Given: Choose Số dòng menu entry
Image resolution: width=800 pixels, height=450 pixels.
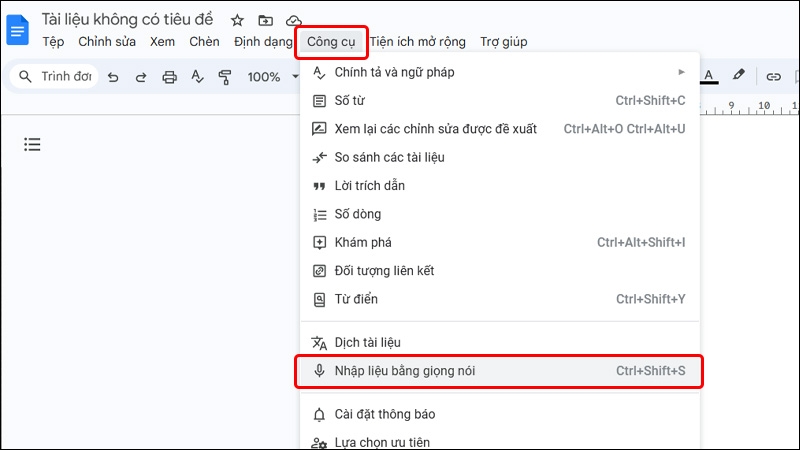Looking at the screenshot, I should coord(500,214).
